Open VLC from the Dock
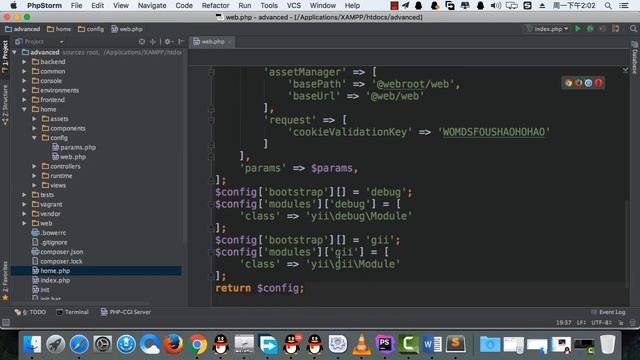The image size is (640, 360). point(361,344)
